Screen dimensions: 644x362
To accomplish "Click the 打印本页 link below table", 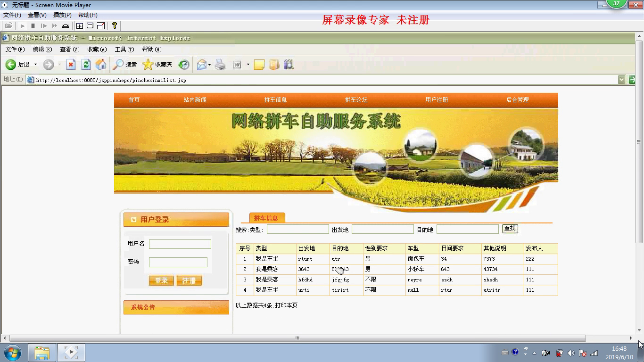I will pyautogui.click(x=287, y=305).
